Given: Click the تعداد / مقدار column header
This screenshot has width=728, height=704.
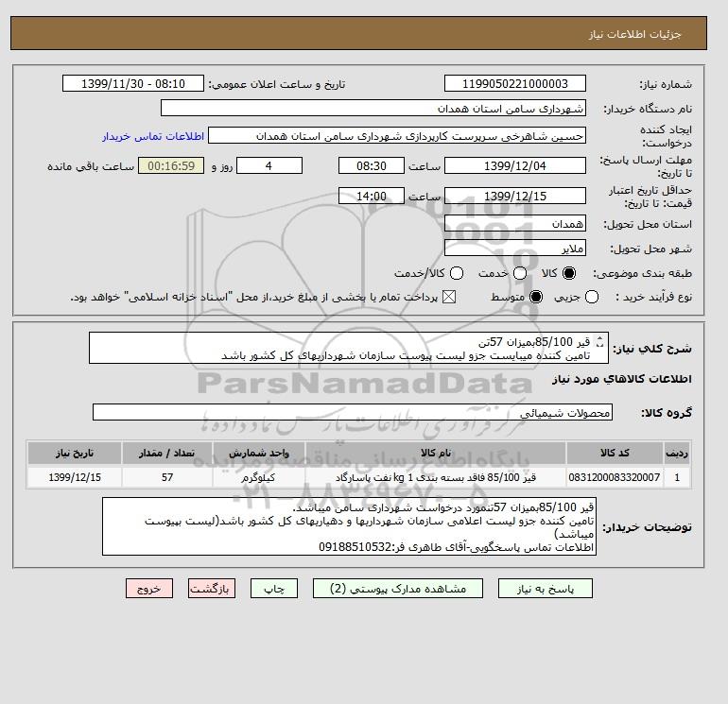Looking at the screenshot, I should click(x=167, y=453).
